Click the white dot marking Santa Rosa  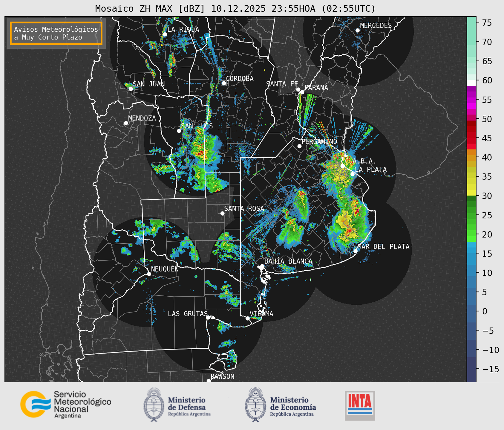(222, 213)
